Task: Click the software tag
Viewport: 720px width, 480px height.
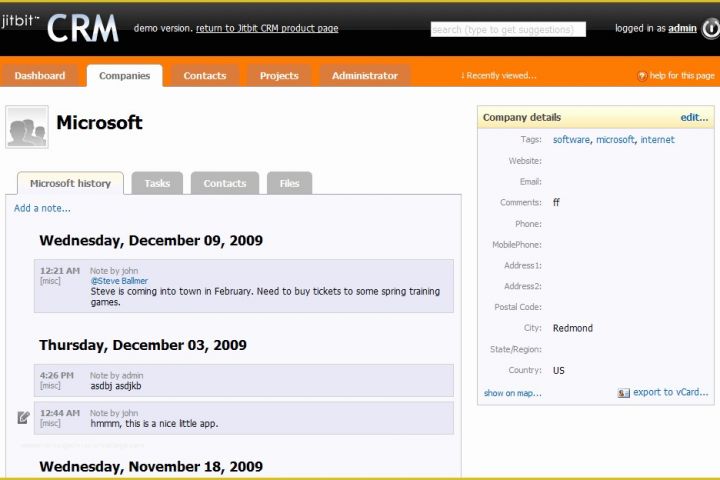Action: [x=571, y=140]
